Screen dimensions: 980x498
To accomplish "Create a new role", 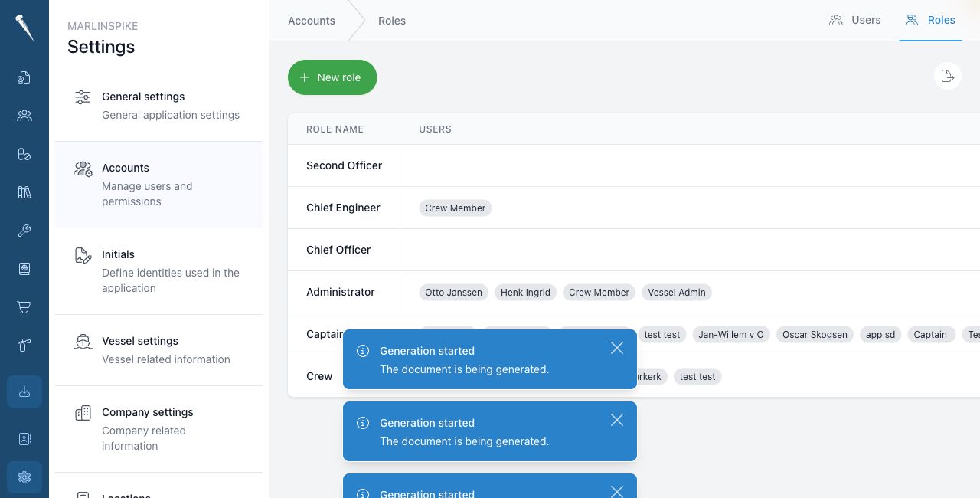I will pos(332,77).
